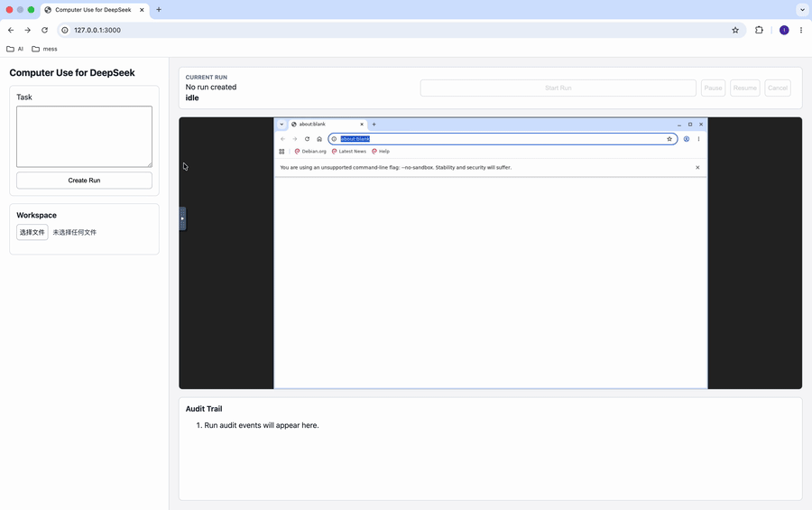812x510 pixels.
Task: View site info icon beside 127.0.0.1:3000
Action: pyautogui.click(x=65, y=30)
